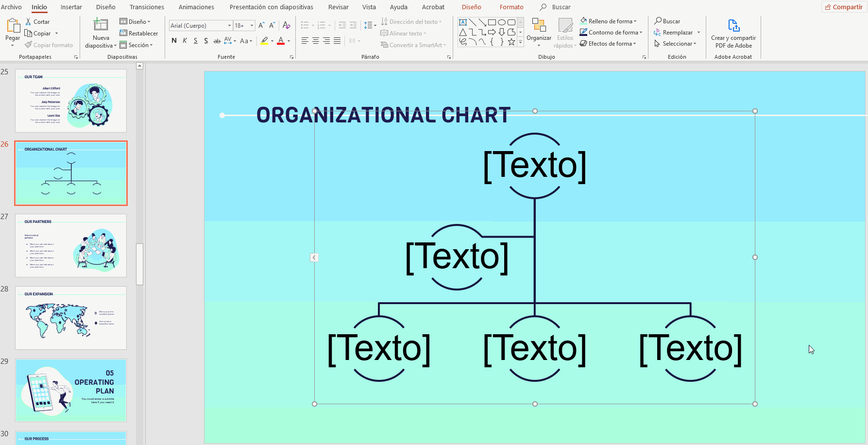Open the Organizar arrange menu

click(x=539, y=33)
